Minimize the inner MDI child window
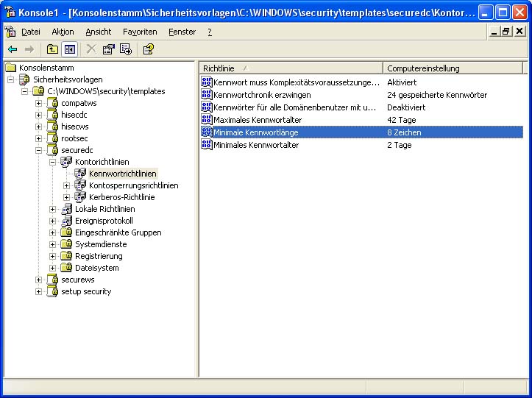532x398 pixels. coord(494,32)
